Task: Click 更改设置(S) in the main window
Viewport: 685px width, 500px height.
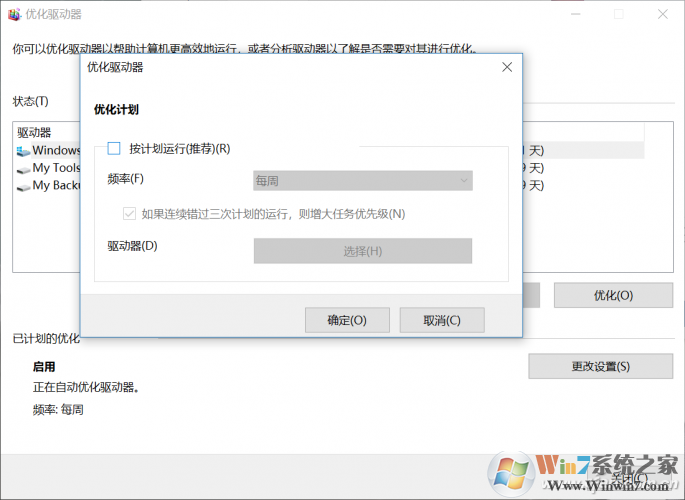Action: click(x=601, y=366)
